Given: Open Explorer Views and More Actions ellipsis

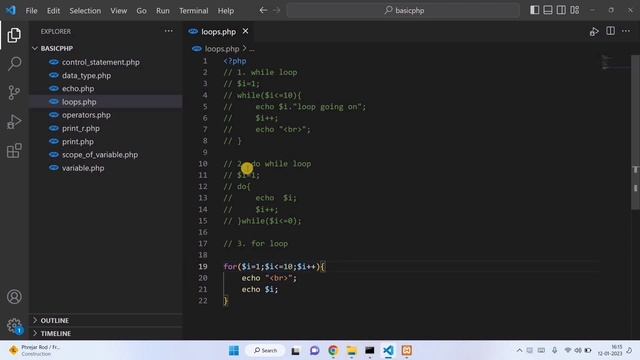Looking at the screenshot, I should (x=169, y=31).
